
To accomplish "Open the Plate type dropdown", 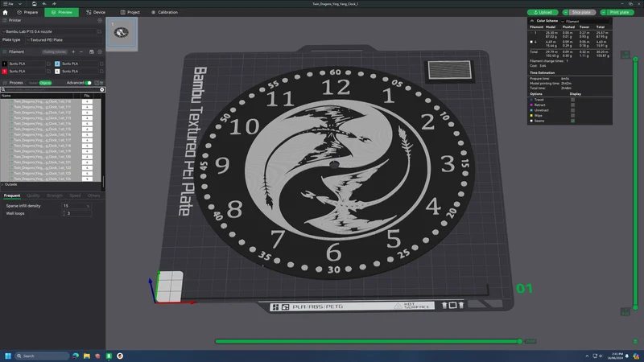I will [x=64, y=39].
